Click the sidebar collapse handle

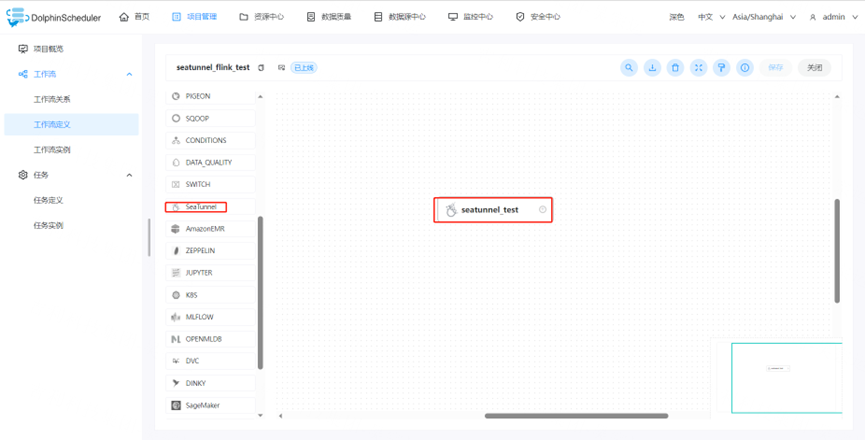point(148,238)
